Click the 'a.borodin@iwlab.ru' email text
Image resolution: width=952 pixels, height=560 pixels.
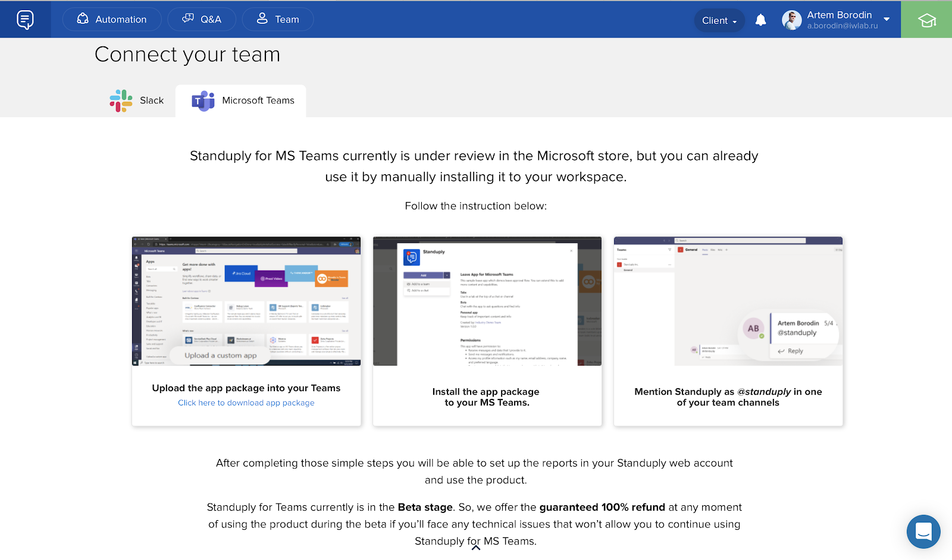[x=843, y=26]
